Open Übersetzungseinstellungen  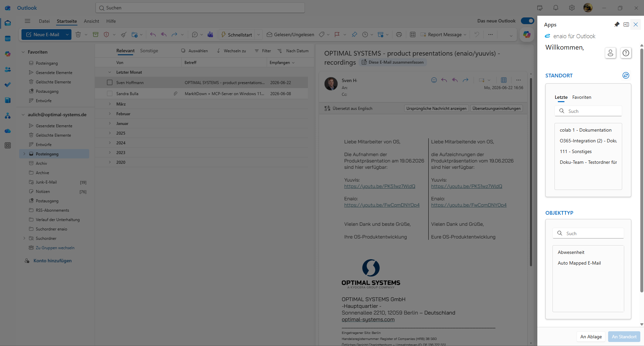coord(496,108)
